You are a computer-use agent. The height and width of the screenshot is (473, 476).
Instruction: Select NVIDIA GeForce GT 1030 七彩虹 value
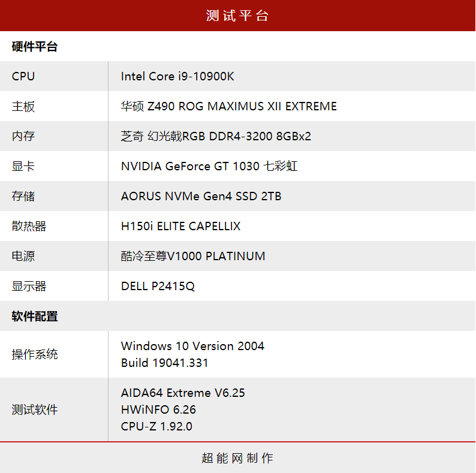point(209,166)
